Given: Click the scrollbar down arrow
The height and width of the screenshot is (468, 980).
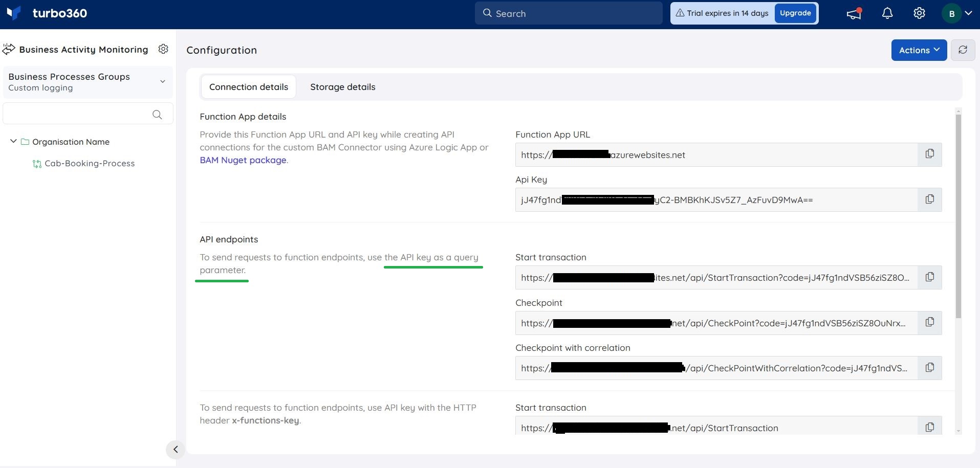Looking at the screenshot, I should (958, 431).
